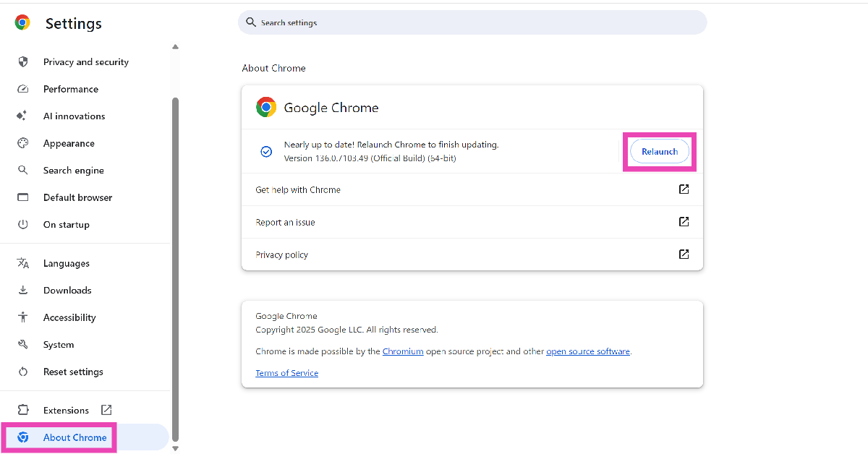868x454 pixels.
Task: Focus the Search settings field
Action: pyautogui.click(x=470, y=22)
